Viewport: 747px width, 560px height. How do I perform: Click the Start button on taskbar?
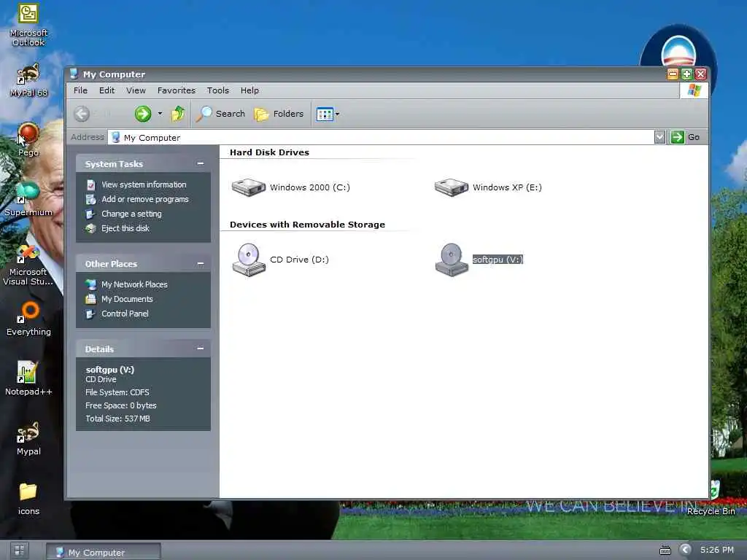[x=19, y=551]
